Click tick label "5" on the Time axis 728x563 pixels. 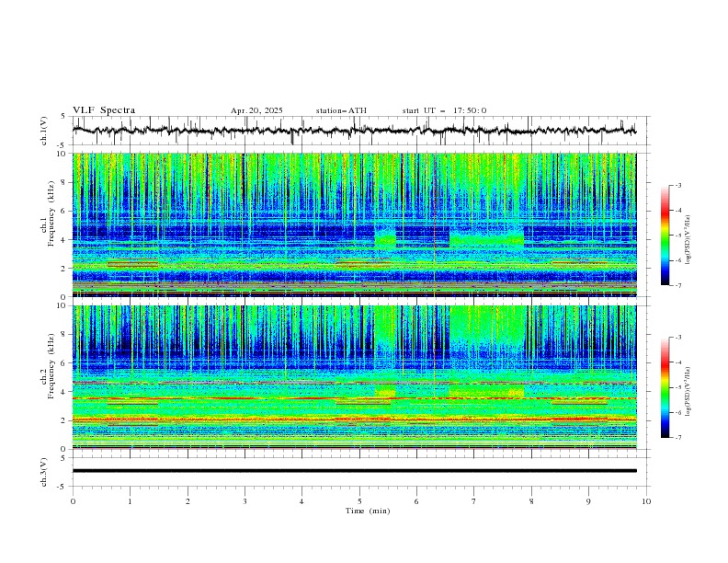(359, 501)
